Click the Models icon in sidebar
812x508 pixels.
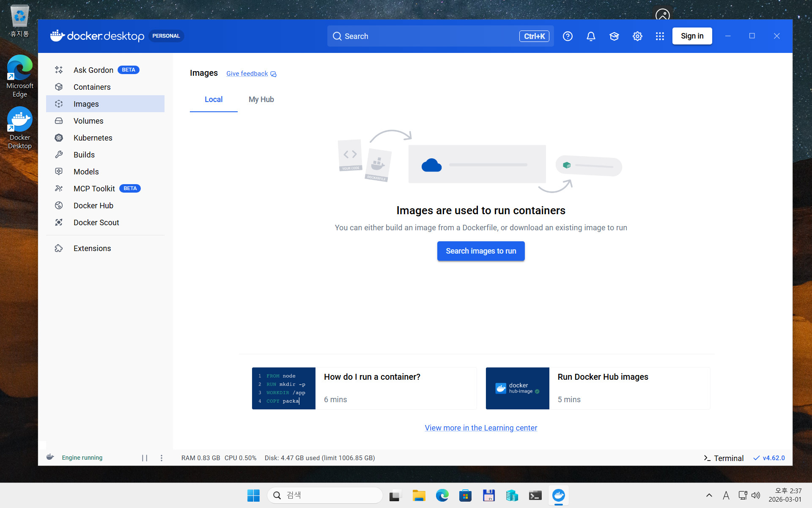pos(59,171)
